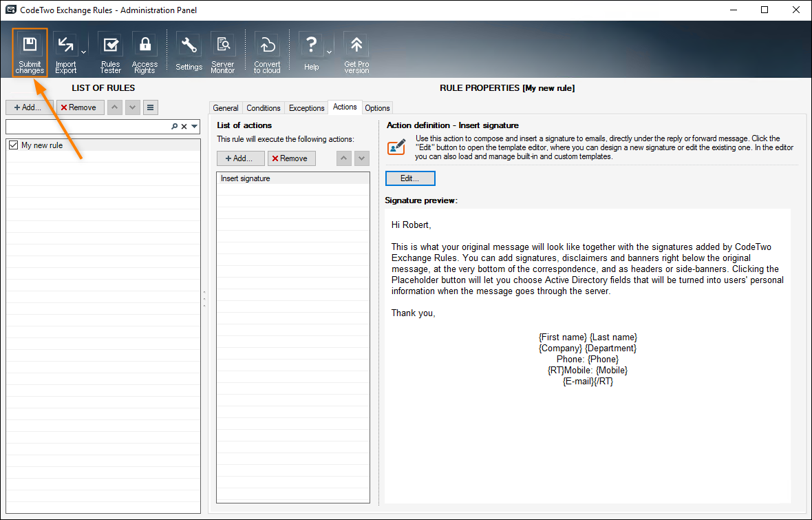
Task: Switch to the Options tab
Action: pos(377,108)
